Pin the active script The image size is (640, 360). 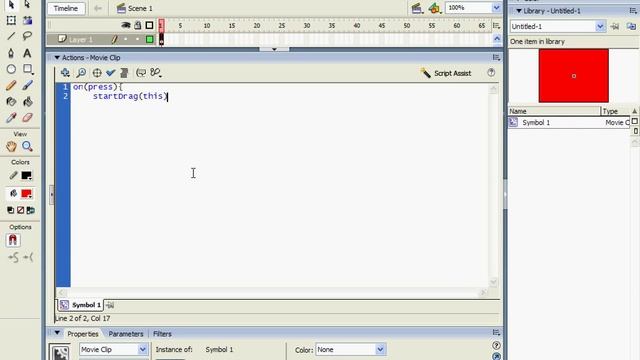click(110, 305)
